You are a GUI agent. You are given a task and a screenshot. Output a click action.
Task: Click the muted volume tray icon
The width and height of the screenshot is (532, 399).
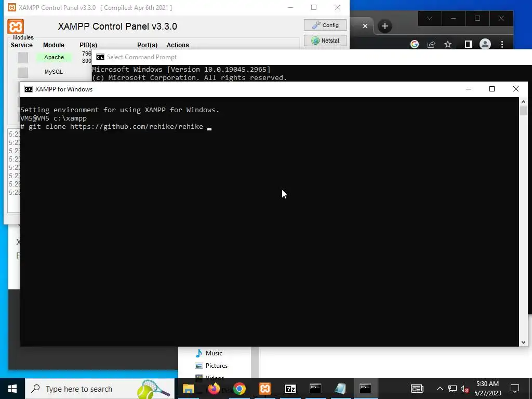(465, 389)
